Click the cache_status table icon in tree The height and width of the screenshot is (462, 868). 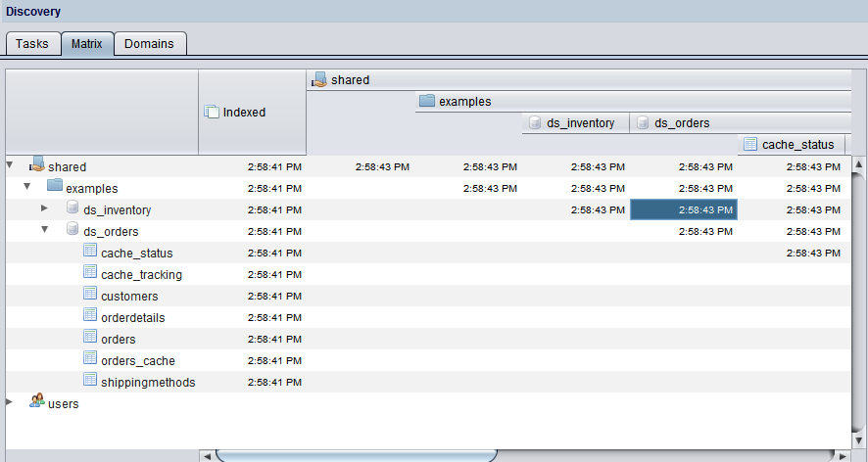point(90,251)
